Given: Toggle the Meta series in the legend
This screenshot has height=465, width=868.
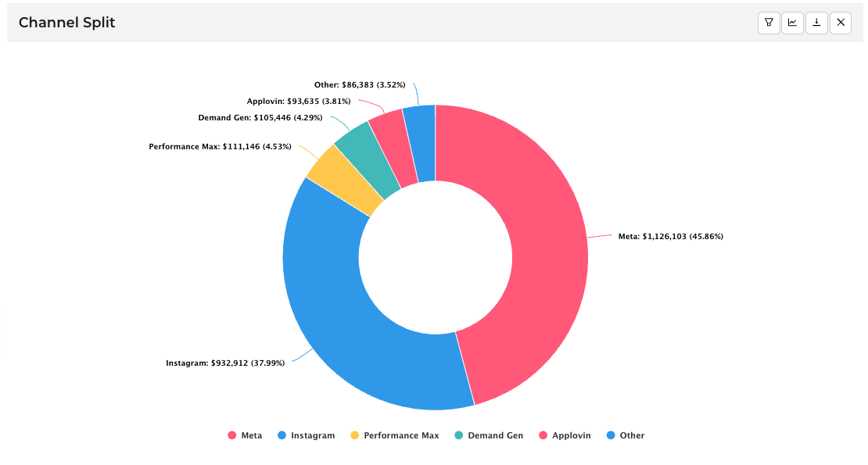Looking at the screenshot, I should point(245,435).
